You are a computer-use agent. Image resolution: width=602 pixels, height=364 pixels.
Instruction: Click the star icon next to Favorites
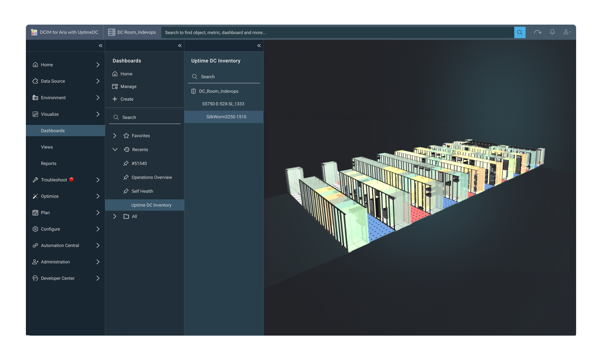click(x=126, y=136)
